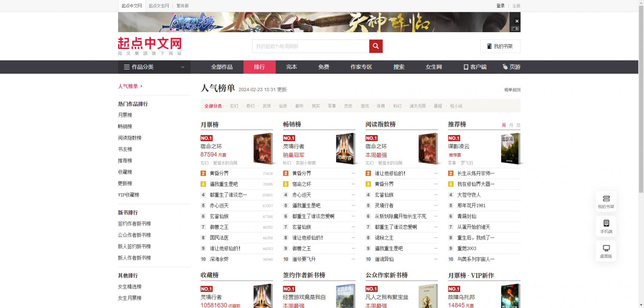
Task: Click the 起点中文网 logo
Action: [150, 46]
